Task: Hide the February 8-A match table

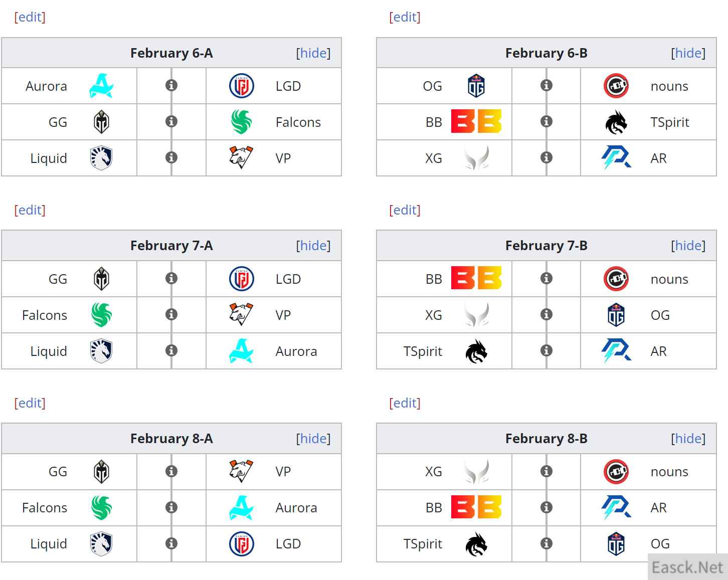Action: pos(313,439)
